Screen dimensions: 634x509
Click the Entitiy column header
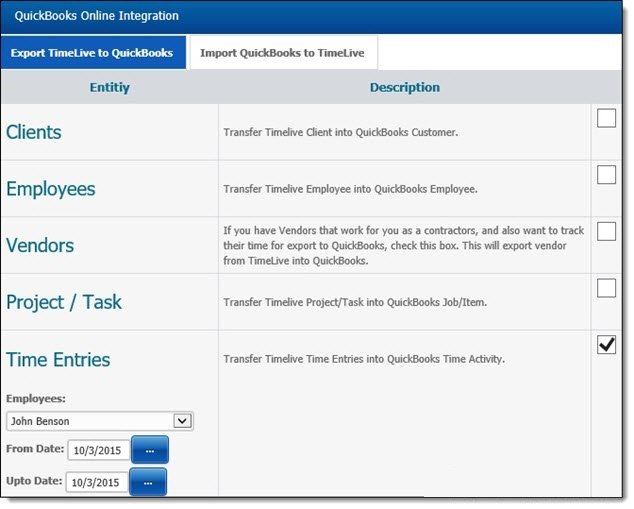click(110, 87)
